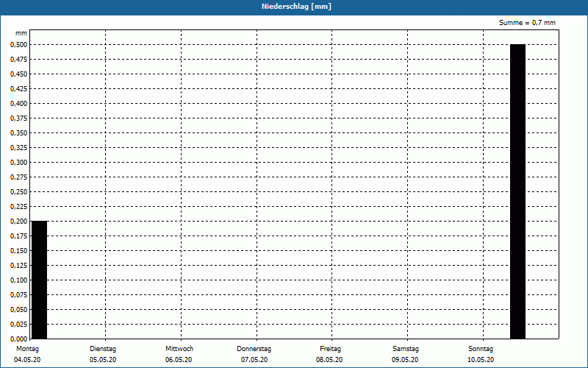Click the 0,050 y-axis value
The image size is (588, 368).
(19, 309)
